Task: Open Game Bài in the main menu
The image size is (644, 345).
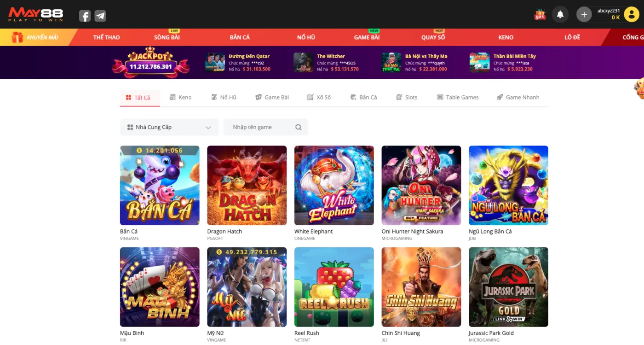Action: coord(367,37)
